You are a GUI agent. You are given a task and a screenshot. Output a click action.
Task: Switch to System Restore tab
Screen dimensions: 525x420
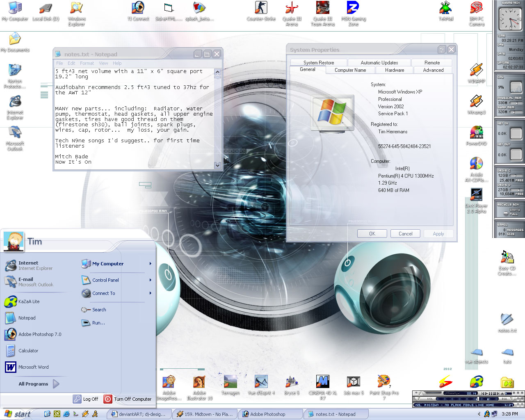(319, 63)
